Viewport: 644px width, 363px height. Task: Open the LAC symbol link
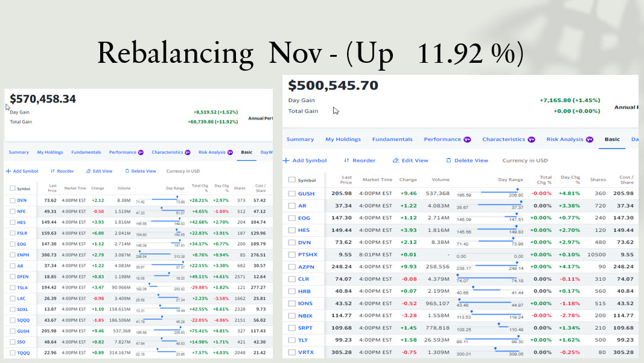pyautogui.click(x=21, y=298)
